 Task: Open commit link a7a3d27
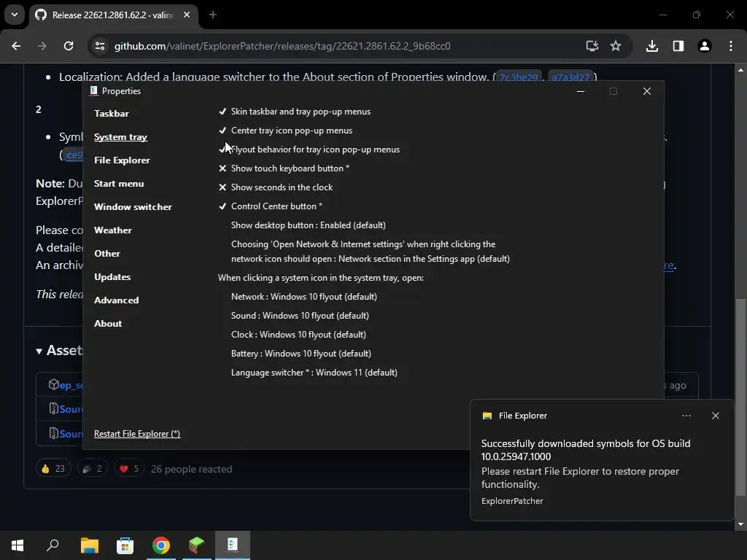point(570,77)
